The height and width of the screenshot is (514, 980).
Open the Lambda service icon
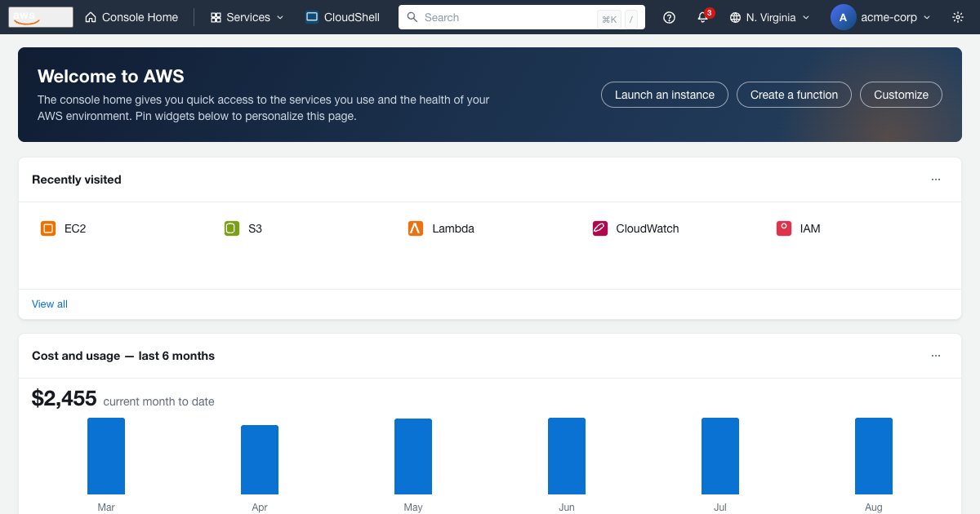coord(416,228)
